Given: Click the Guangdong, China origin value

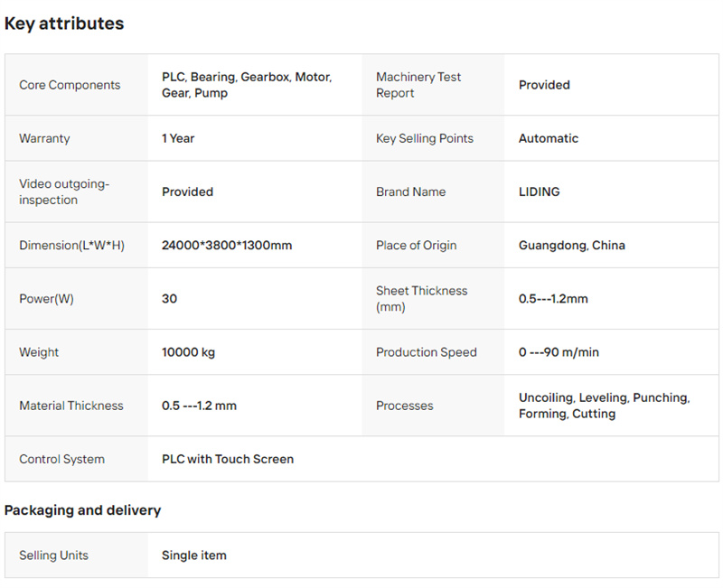Looking at the screenshot, I should [x=572, y=245].
